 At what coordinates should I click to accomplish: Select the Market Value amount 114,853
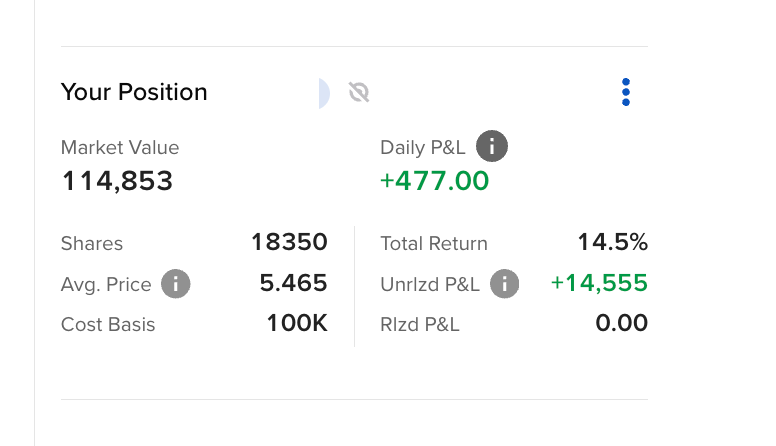[x=117, y=181]
